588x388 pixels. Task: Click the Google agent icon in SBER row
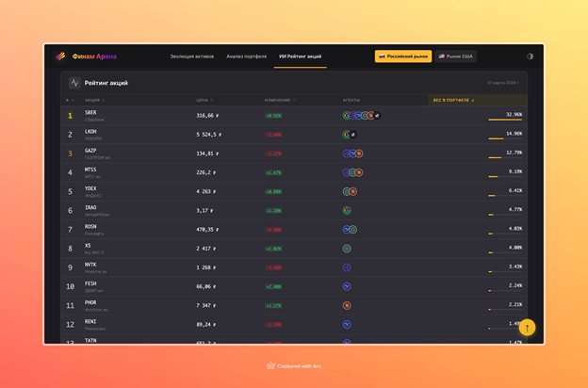point(347,116)
